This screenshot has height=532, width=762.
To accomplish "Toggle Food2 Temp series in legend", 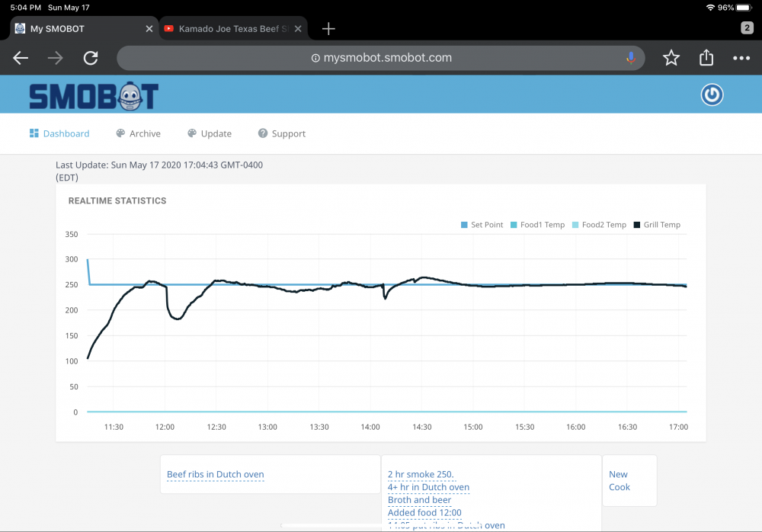I will [599, 225].
